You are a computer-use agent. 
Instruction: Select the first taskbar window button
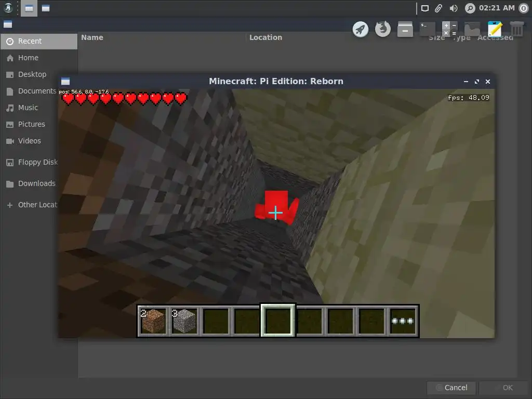29,8
